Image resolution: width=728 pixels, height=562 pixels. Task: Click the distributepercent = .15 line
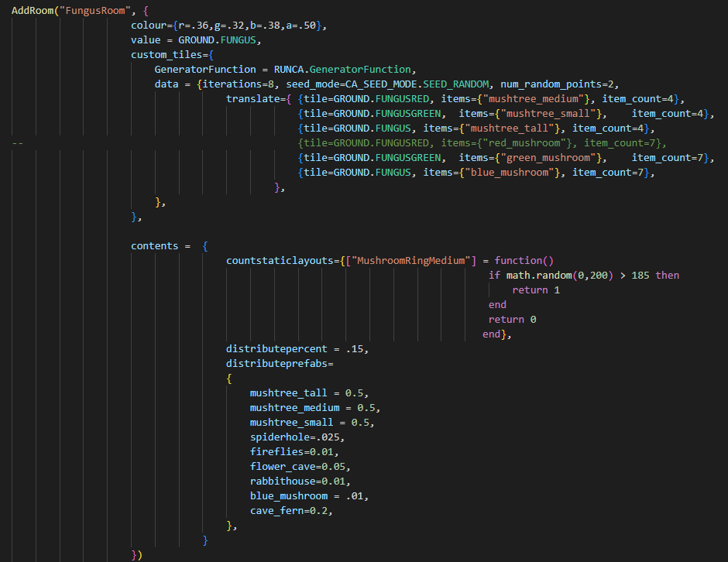[297, 349]
